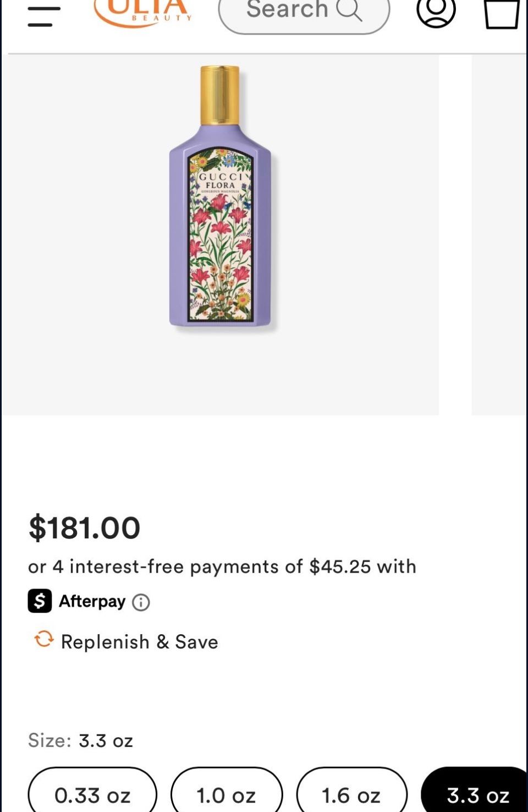The height and width of the screenshot is (812, 528).
Task: Click the Ulta Beauty logo
Action: (142, 13)
